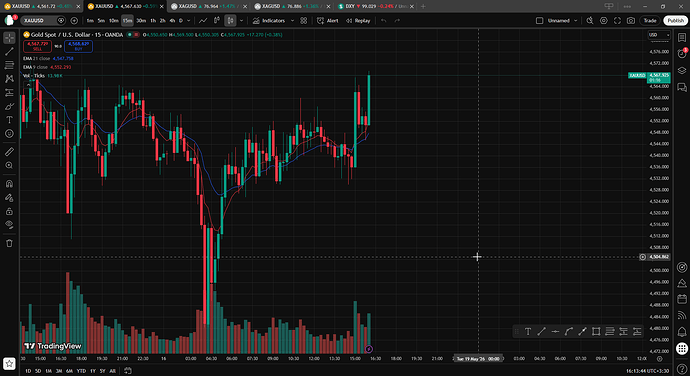Expand the time interval dropdown arrow

pos(189,21)
